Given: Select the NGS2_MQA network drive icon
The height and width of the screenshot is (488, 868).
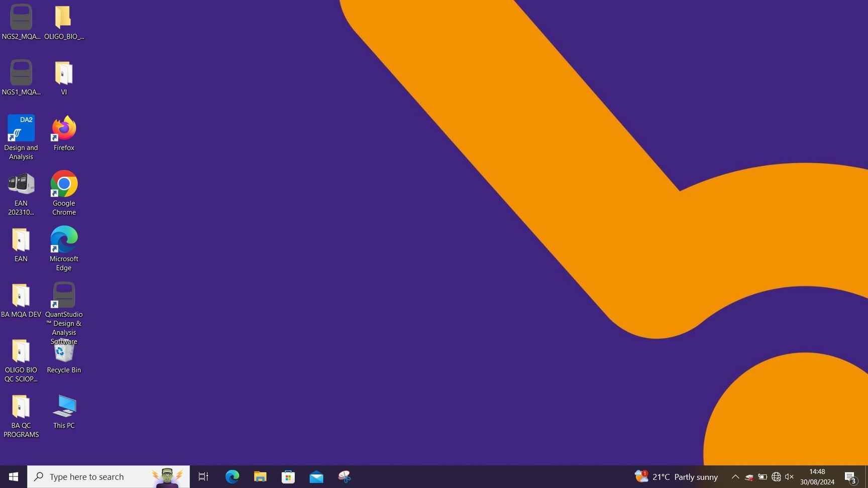Looking at the screenshot, I should tap(21, 18).
